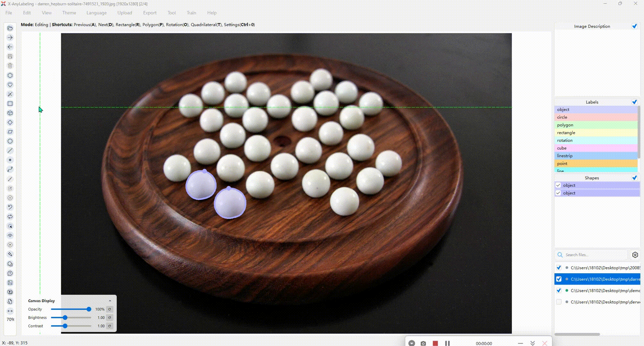Click the circled play run icon
The image size is (644, 346).
click(10, 245)
